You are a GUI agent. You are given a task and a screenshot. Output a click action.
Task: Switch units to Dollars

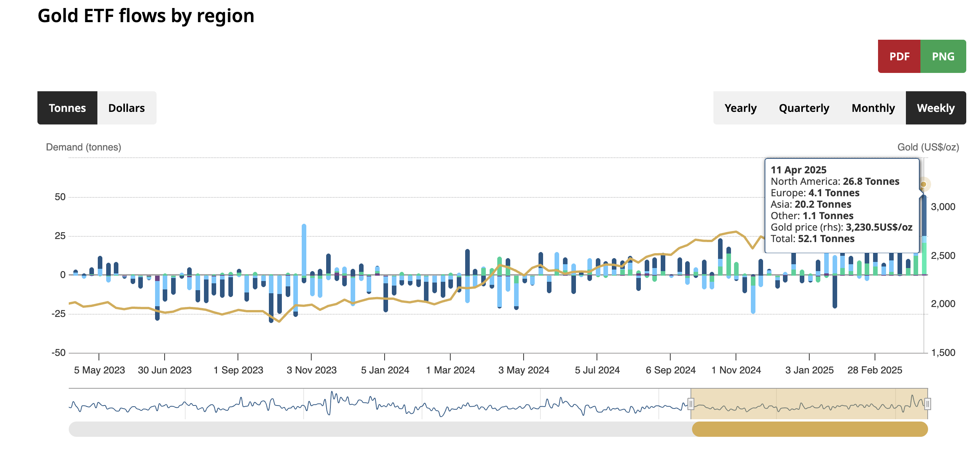(x=126, y=108)
